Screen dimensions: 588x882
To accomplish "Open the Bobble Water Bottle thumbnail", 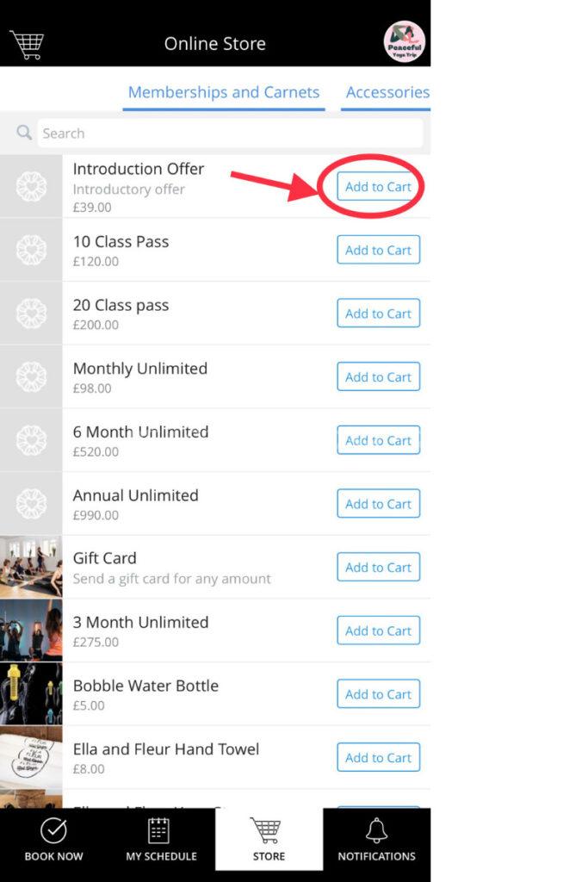I will pos(31,693).
